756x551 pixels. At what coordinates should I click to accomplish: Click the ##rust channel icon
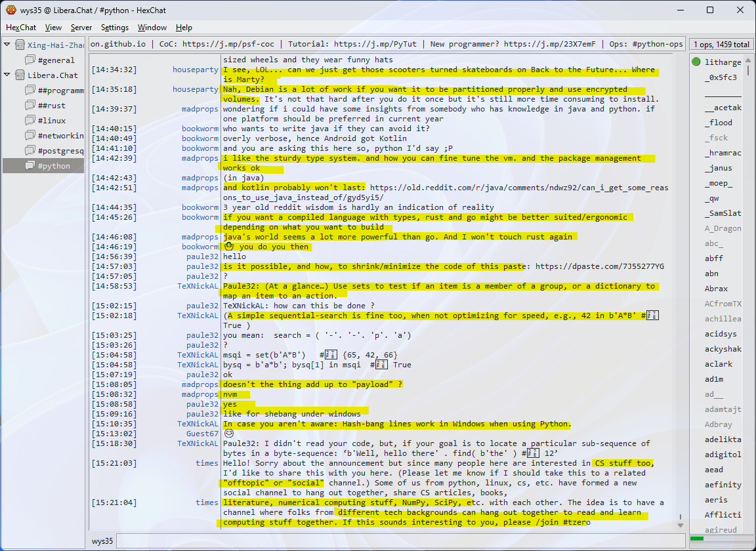30,106
